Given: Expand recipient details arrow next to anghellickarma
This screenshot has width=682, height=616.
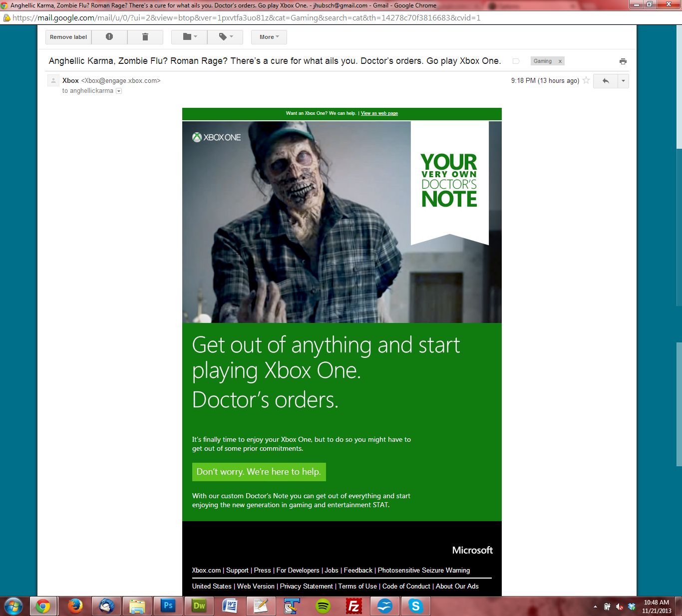Looking at the screenshot, I should (x=119, y=91).
